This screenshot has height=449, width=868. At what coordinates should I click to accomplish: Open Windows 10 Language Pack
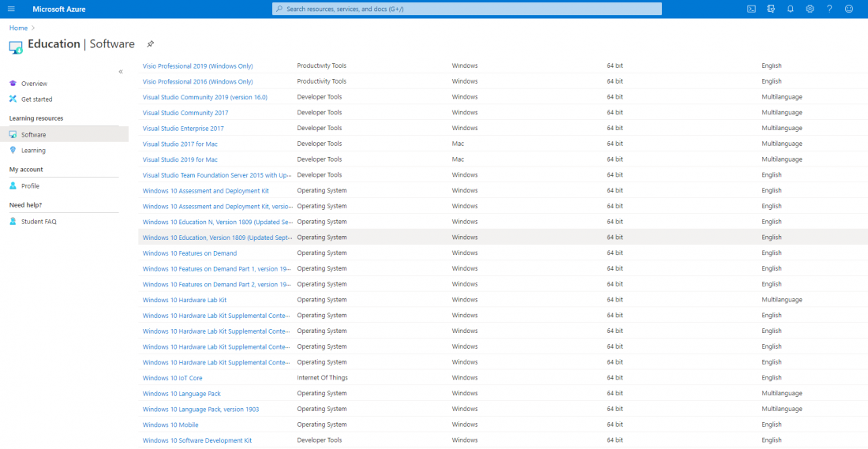click(181, 393)
